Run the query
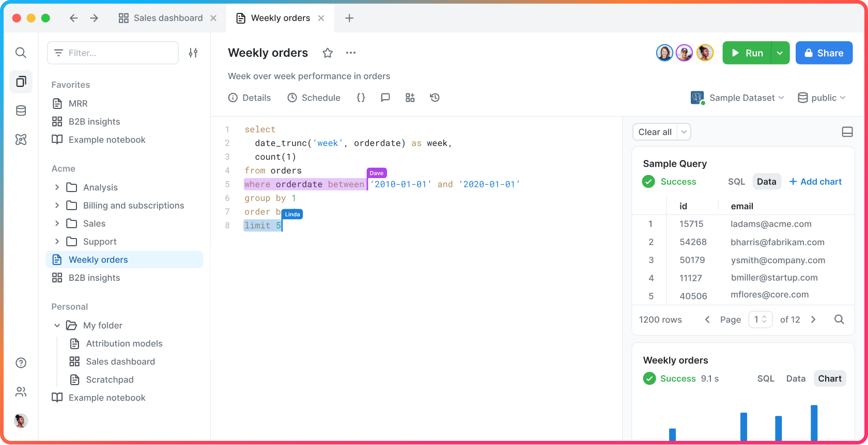 click(747, 53)
